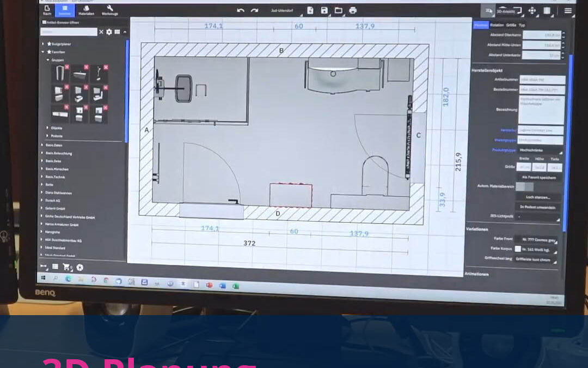The image size is (588, 368).
Task: Expand the Duravit AG catalog
Action: 42,201
